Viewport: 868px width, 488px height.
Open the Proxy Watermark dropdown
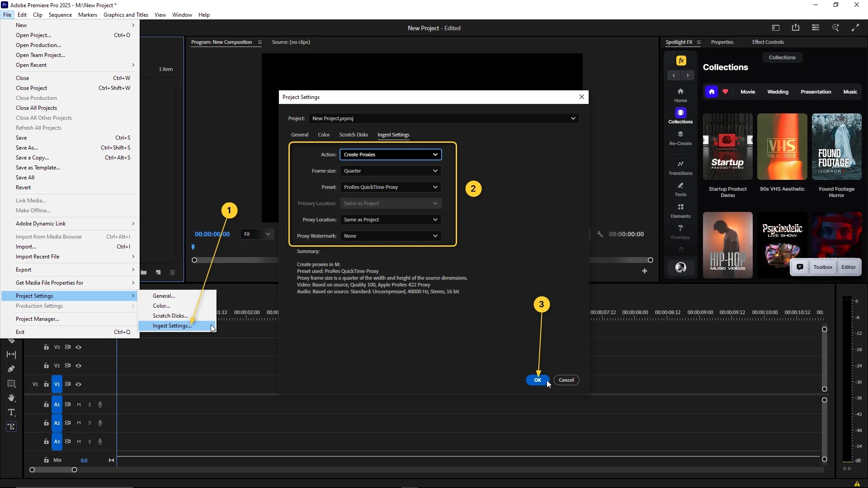pos(391,236)
